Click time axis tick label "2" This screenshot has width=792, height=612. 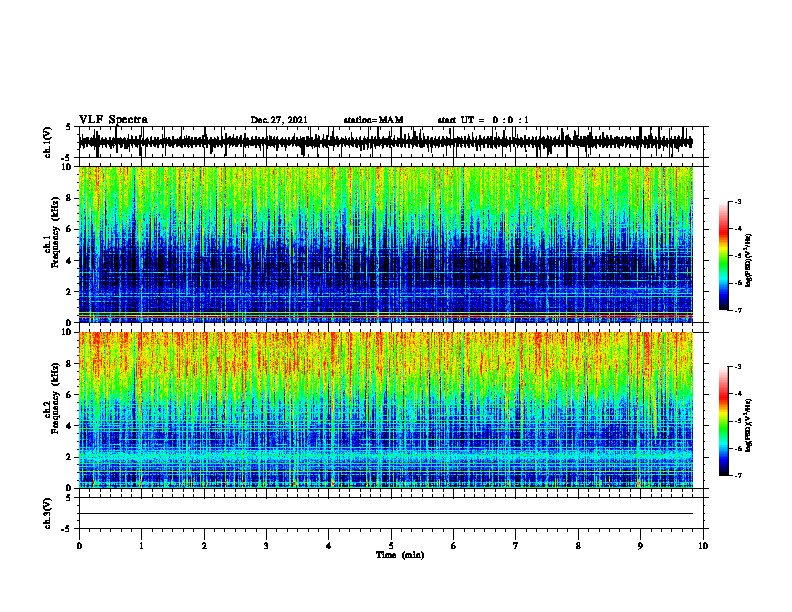point(204,546)
